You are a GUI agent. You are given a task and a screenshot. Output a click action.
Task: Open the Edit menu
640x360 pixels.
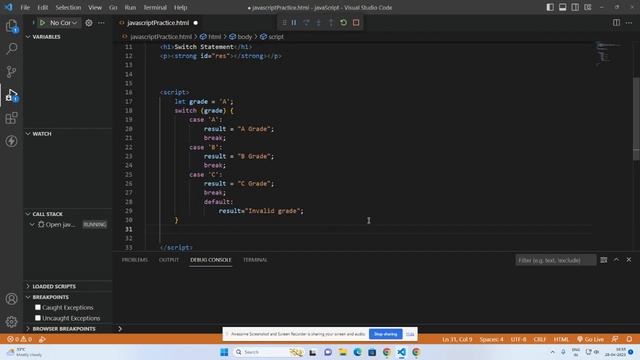point(42,7)
